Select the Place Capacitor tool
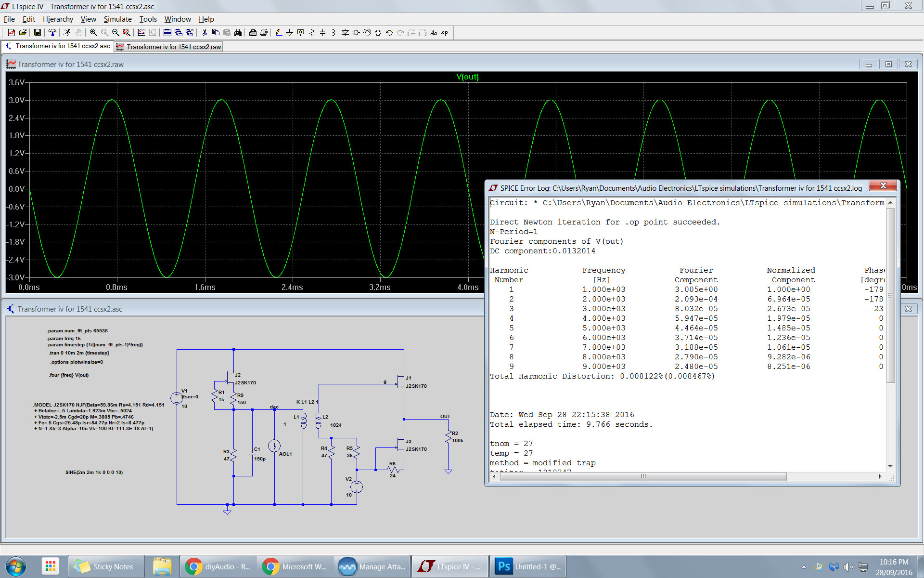 coord(322,33)
